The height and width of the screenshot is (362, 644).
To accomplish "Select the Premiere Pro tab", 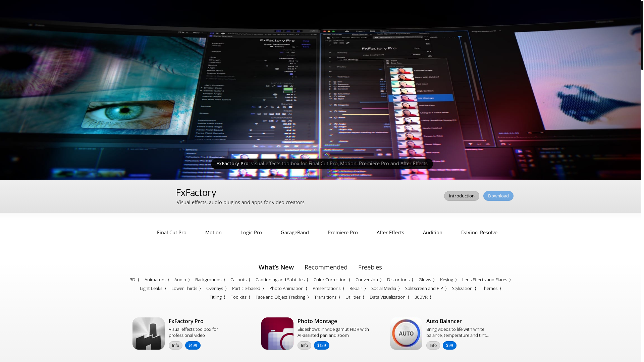I will point(343,233).
